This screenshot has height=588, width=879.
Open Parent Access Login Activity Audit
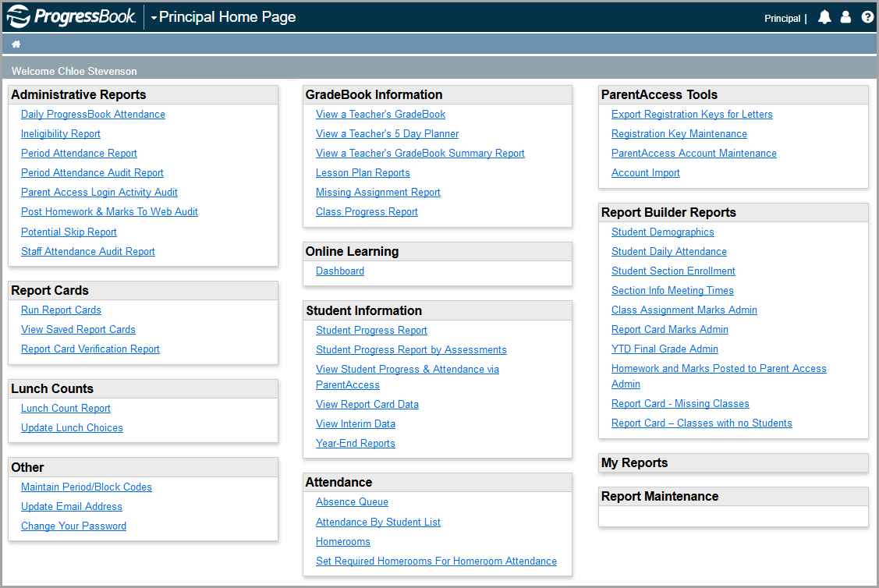pyautogui.click(x=99, y=193)
